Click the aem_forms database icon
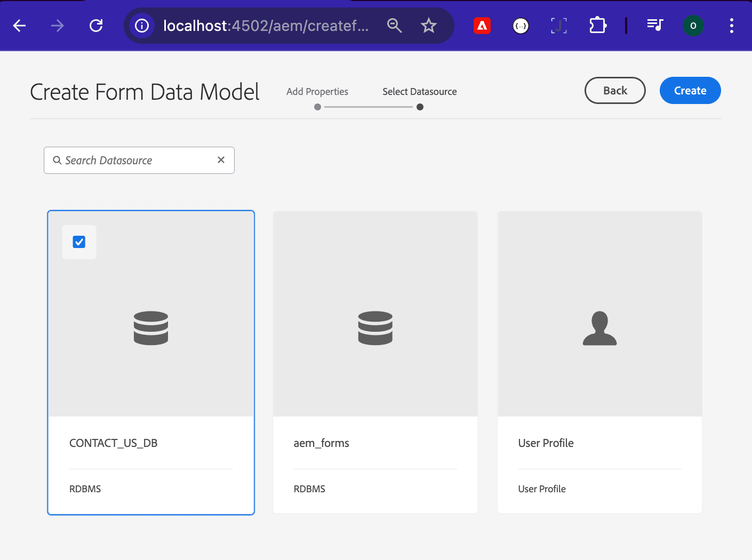 (375, 328)
